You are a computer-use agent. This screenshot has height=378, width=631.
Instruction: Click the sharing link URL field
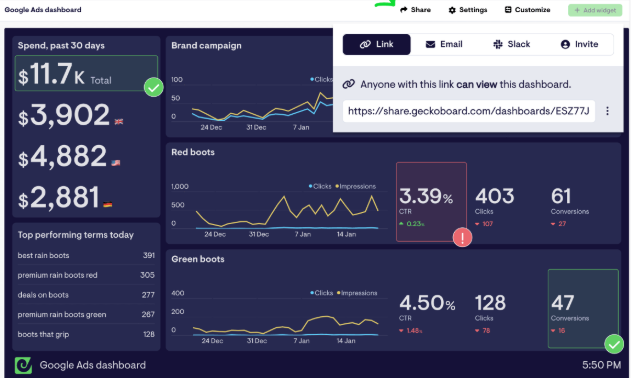(469, 111)
